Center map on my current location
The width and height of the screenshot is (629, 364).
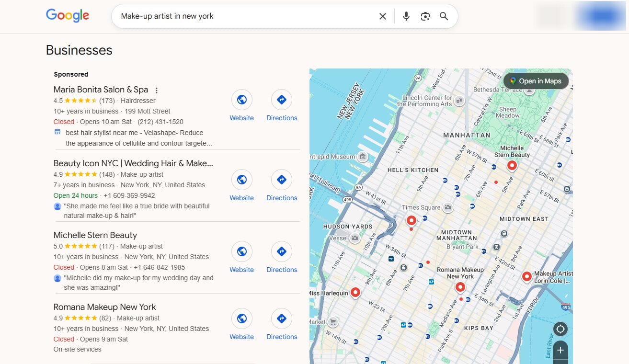coord(560,330)
